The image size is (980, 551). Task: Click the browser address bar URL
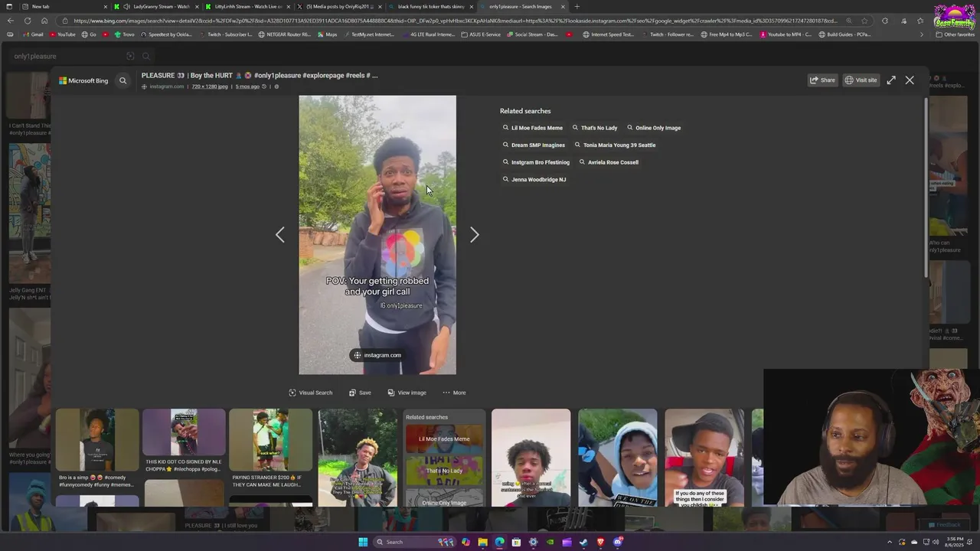coord(456,21)
